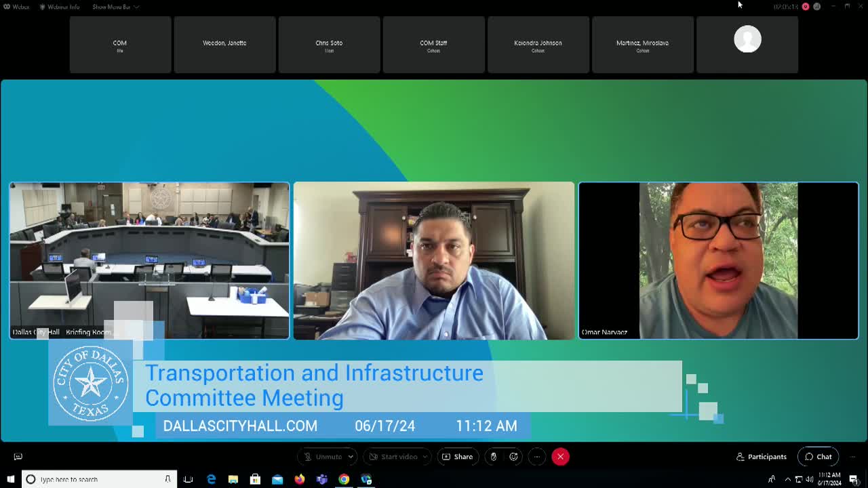Switch to the Webex app on taskbar
Screen dimensions: 868x488
coord(366,479)
